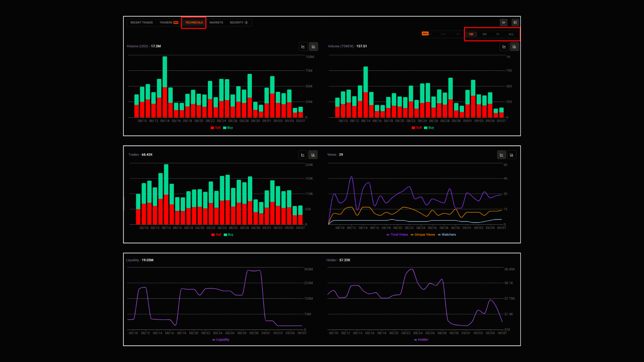Toggle the eye visibility icon

(x=503, y=22)
